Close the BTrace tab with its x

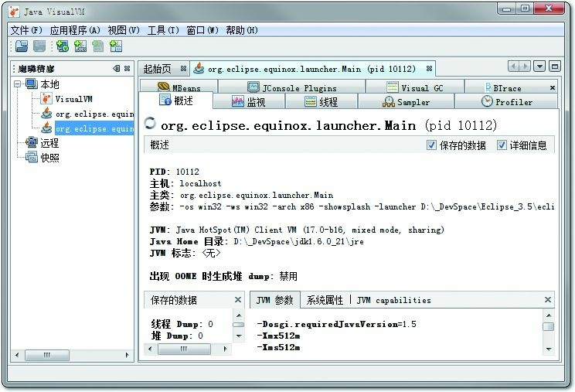[553, 87]
